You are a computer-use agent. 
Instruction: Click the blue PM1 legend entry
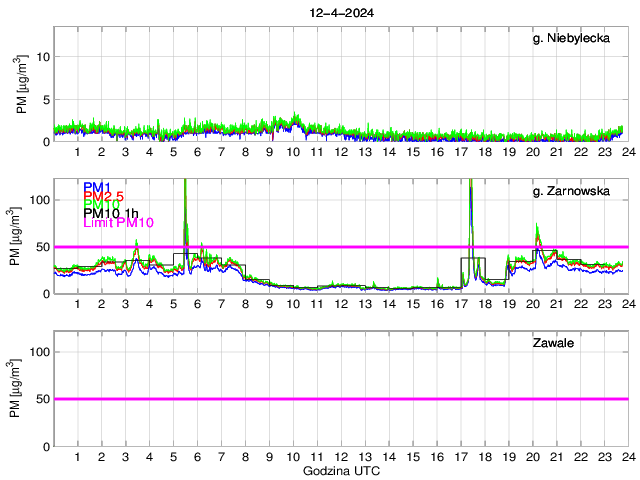coord(97,187)
